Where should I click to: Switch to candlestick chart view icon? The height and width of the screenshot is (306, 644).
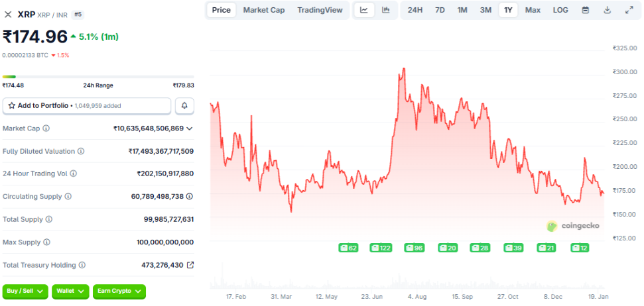[385, 10]
